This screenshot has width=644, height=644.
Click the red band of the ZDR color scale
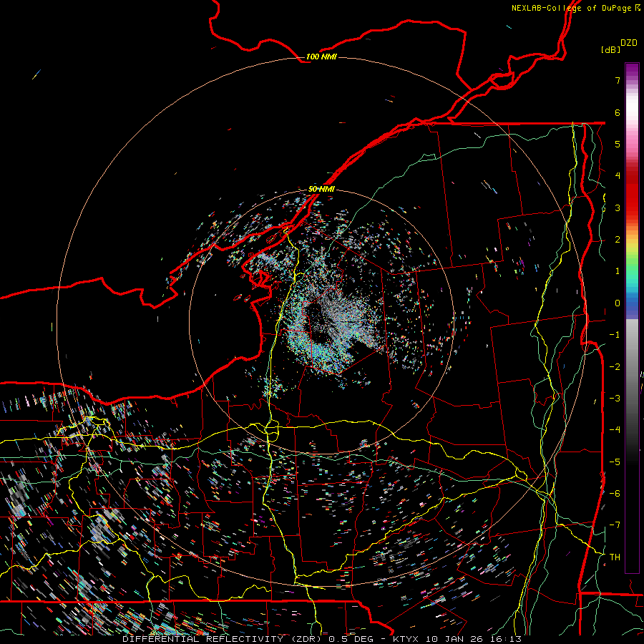point(632,193)
